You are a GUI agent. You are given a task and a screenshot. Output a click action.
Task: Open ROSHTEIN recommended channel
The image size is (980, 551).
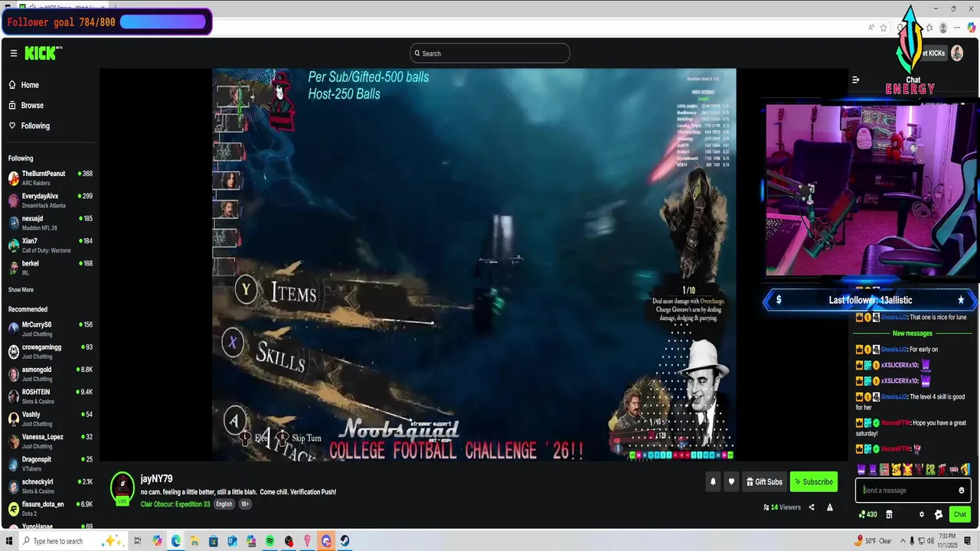tap(50, 396)
